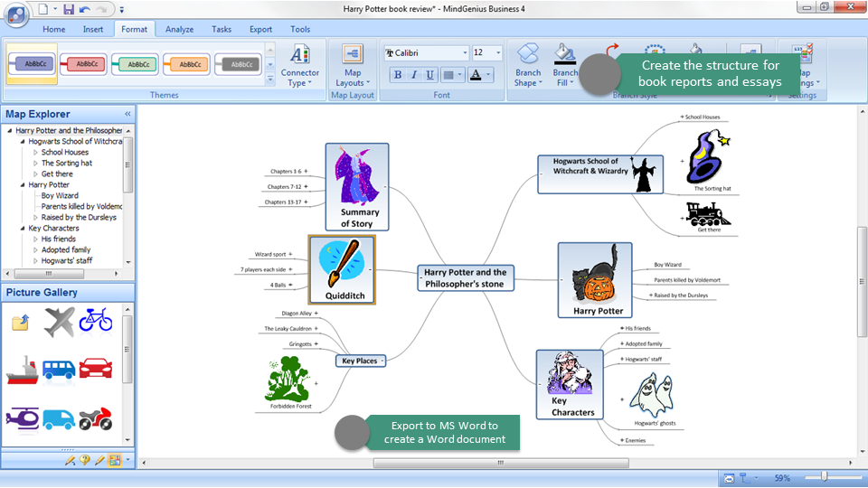The width and height of the screenshot is (868, 488).
Task: Open the MindGenius application menu orb
Action: point(16,15)
